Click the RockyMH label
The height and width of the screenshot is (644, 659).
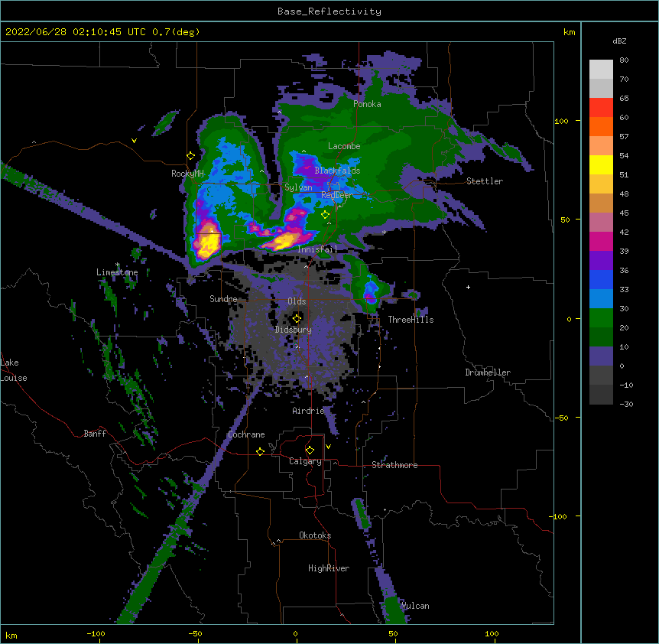point(187,174)
